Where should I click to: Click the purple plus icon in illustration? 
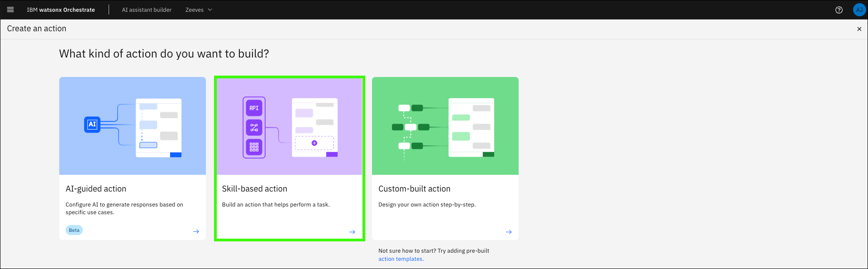coord(314,143)
